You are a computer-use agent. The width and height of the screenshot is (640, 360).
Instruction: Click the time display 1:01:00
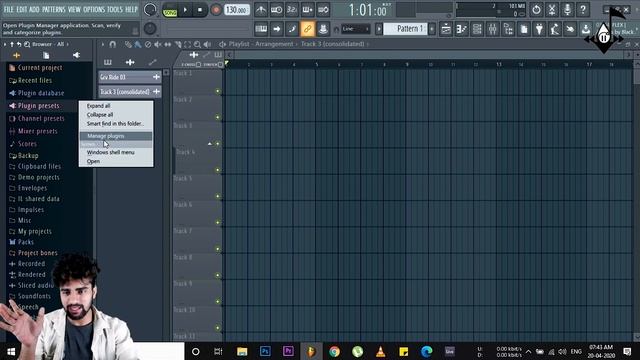[367, 10]
